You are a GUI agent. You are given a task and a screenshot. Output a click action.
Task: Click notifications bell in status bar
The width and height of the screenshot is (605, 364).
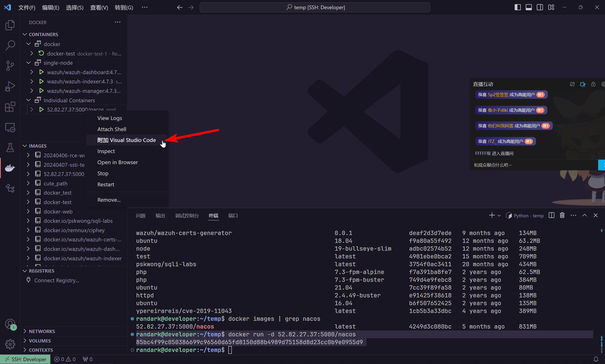tap(596, 359)
